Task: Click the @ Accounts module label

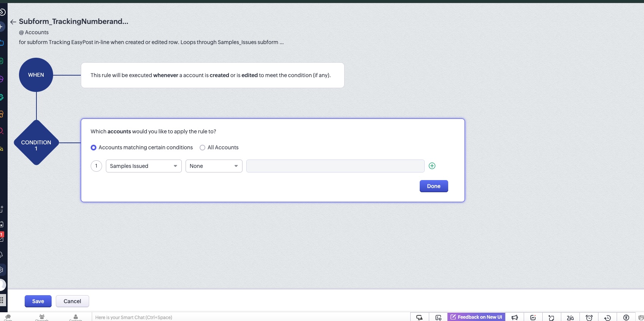Action: point(34,32)
